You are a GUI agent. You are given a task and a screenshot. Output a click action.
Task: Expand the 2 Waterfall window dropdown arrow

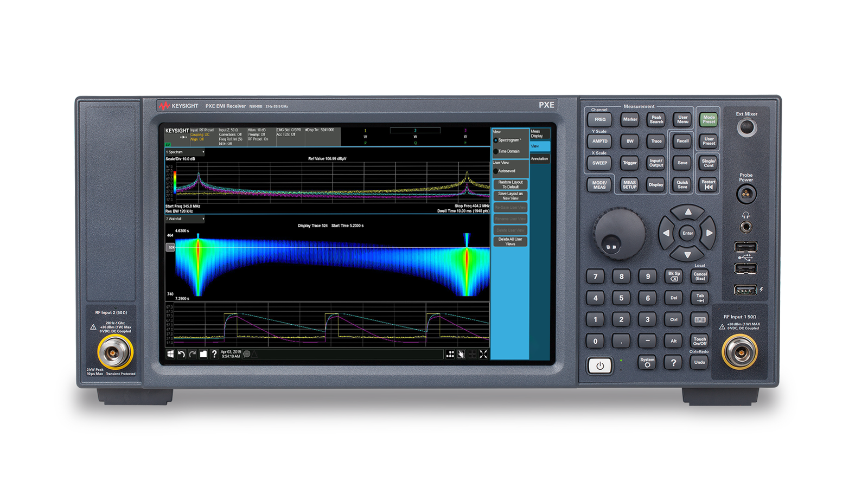[x=203, y=219]
